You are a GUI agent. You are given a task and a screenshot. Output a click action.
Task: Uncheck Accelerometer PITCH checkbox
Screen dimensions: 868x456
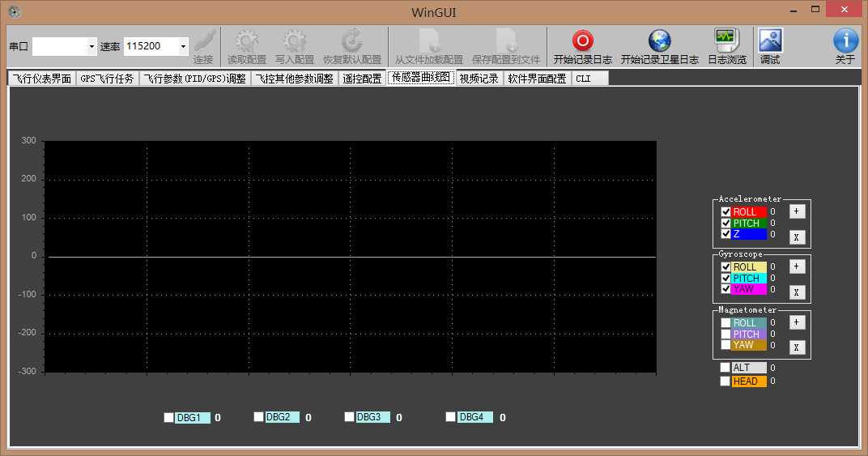point(725,223)
